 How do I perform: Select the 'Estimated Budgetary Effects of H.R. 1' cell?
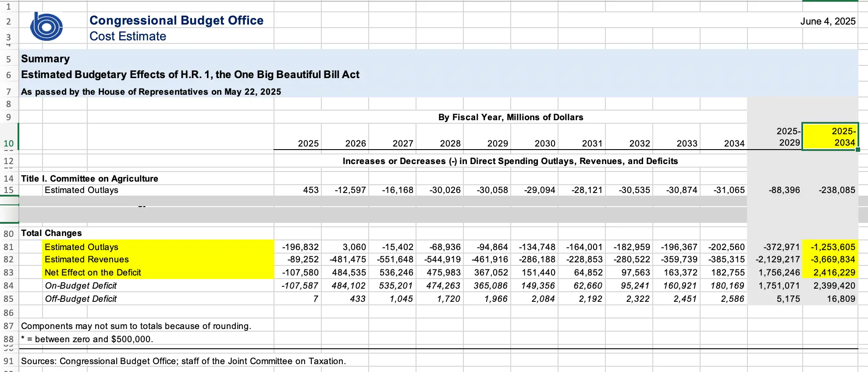point(190,75)
